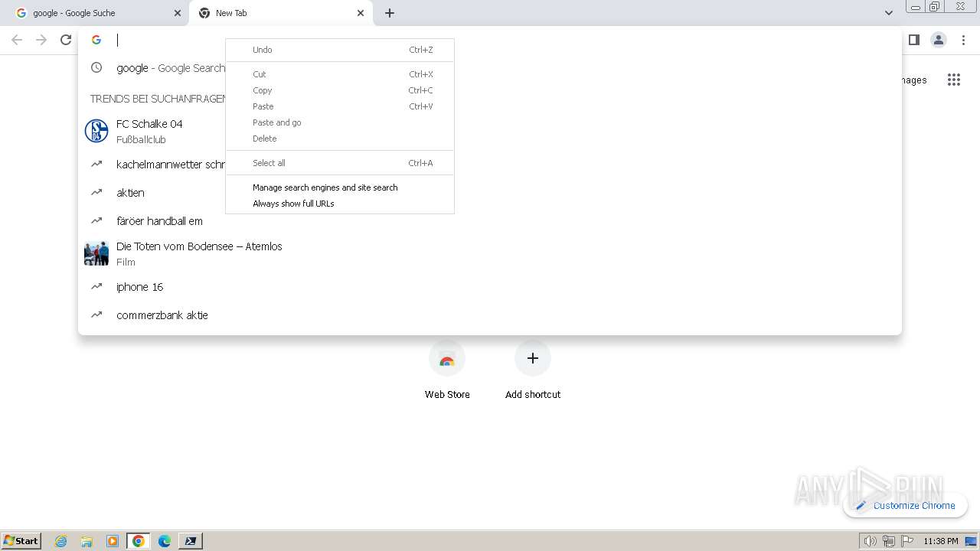Open the Windows Start menu

coord(21,540)
